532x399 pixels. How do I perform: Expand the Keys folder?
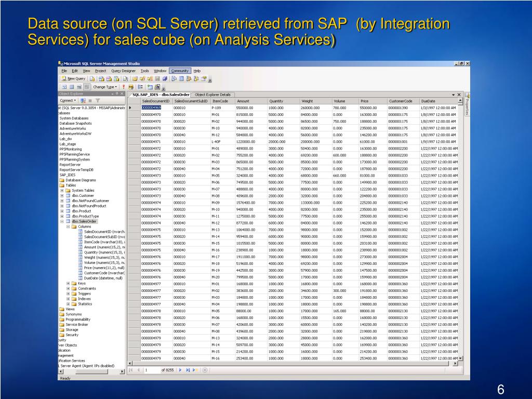[68, 283]
